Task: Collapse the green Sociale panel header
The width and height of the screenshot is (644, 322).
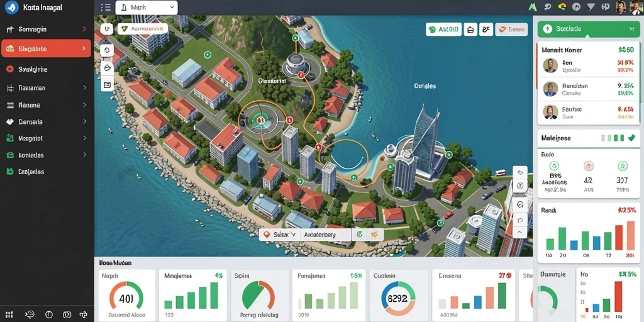Action: (631, 29)
